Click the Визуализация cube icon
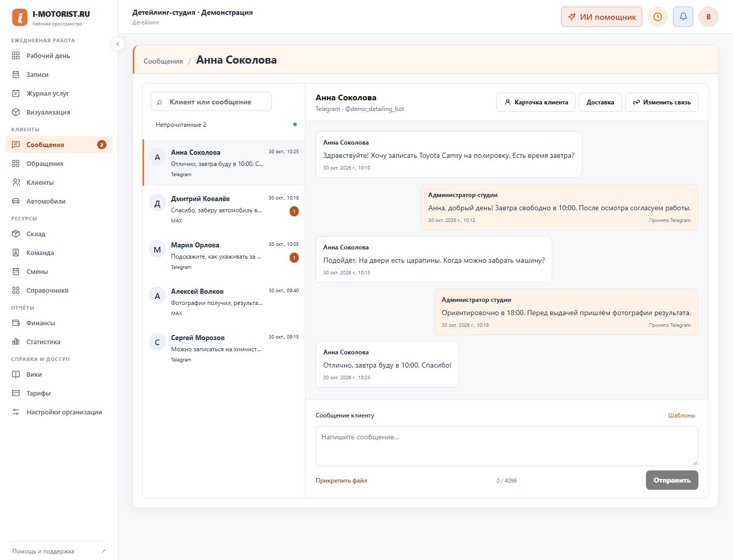 [x=16, y=112]
